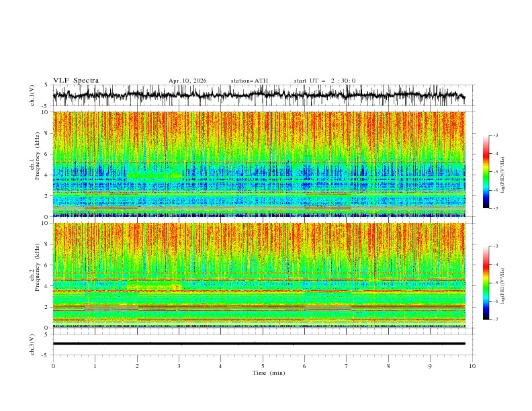Click the ch.2 'Frequency (kHz)' axis label

click(x=38, y=267)
